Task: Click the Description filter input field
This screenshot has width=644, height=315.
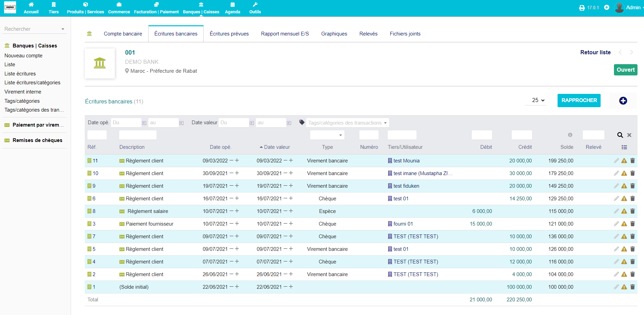Action: [138, 135]
